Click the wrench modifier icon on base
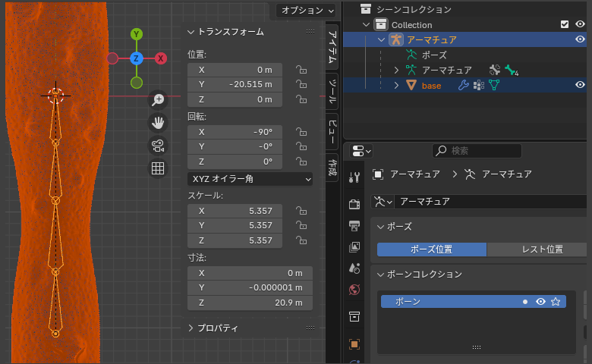Image resolution: width=592 pixels, height=364 pixels. coord(463,86)
